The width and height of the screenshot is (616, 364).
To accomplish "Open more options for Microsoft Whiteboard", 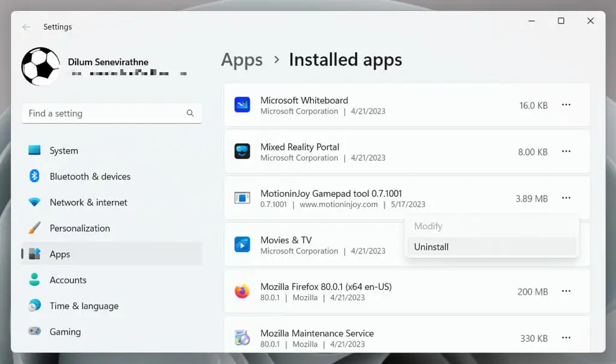I will (566, 105).
